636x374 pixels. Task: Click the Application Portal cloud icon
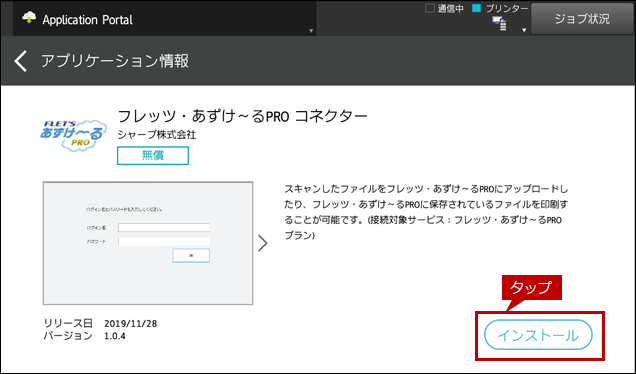click(29, 19)
